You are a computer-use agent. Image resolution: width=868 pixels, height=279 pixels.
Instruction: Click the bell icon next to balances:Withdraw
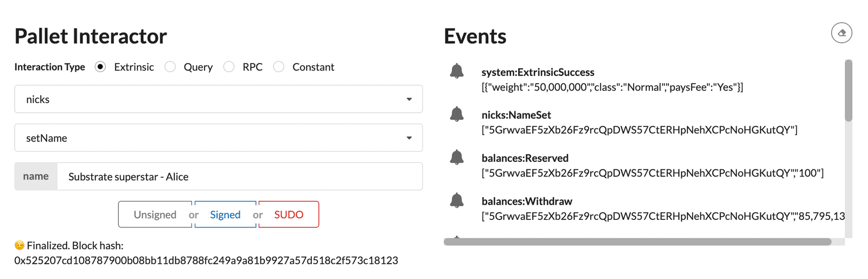coord(457,200)
